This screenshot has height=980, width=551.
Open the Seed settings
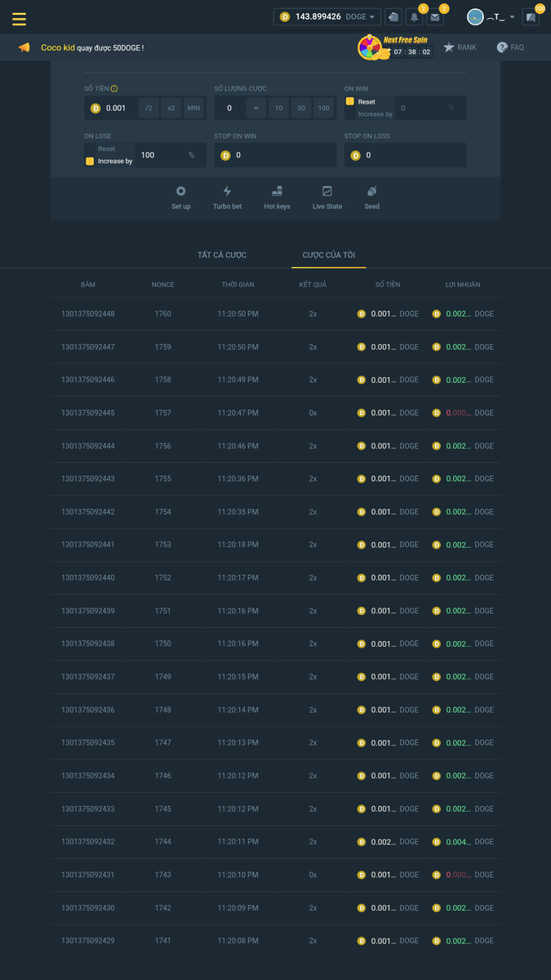(x=371, y=191)
